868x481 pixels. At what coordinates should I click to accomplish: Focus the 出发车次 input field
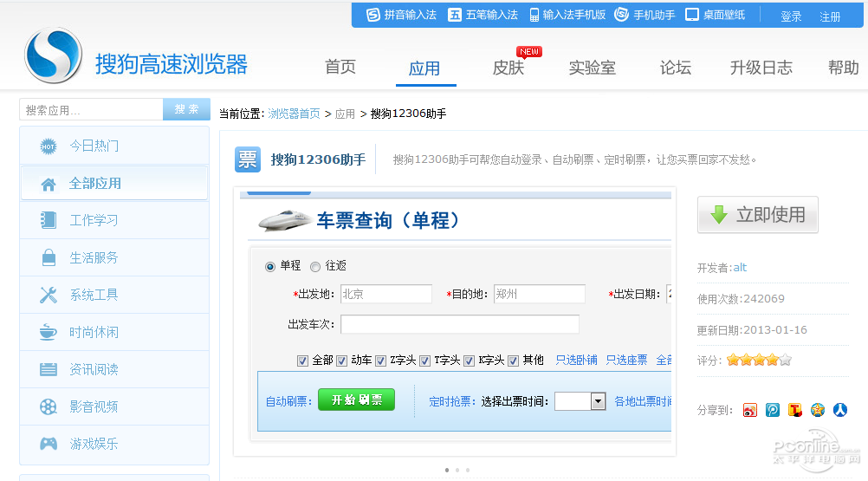click(x=460, y=324)
